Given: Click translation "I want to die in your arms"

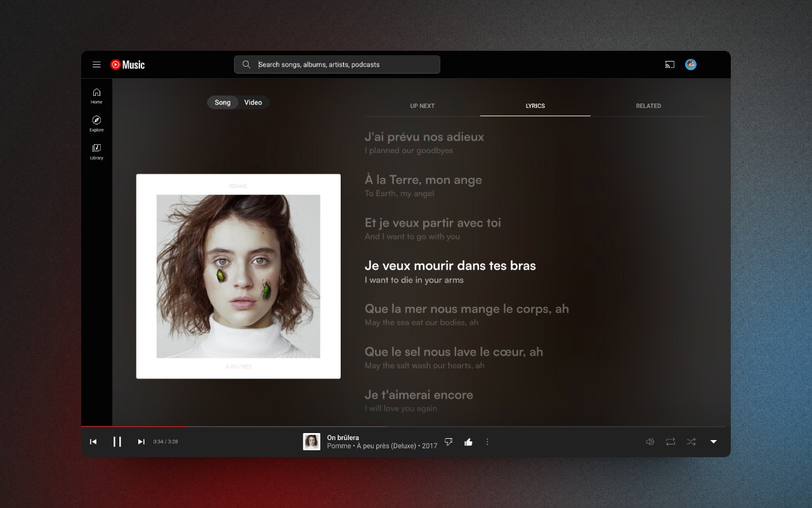Looking at the screenshot, I should (414, 280).
